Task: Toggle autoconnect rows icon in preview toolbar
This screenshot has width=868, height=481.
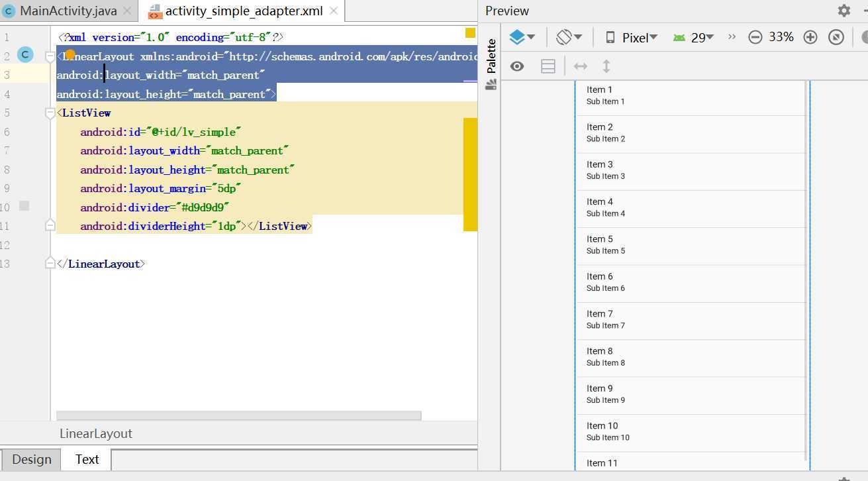Action: 548,66
